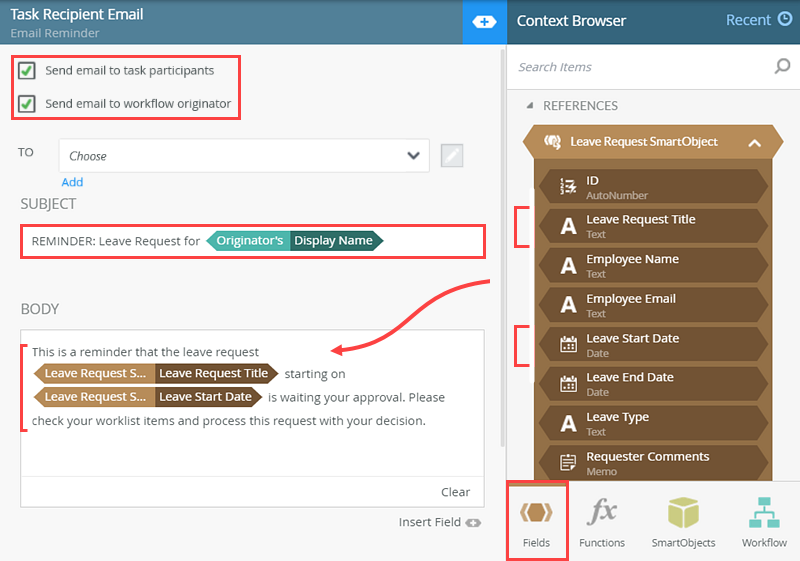
Task: Click the Insert Field plus icon
Action: (473, 523)
